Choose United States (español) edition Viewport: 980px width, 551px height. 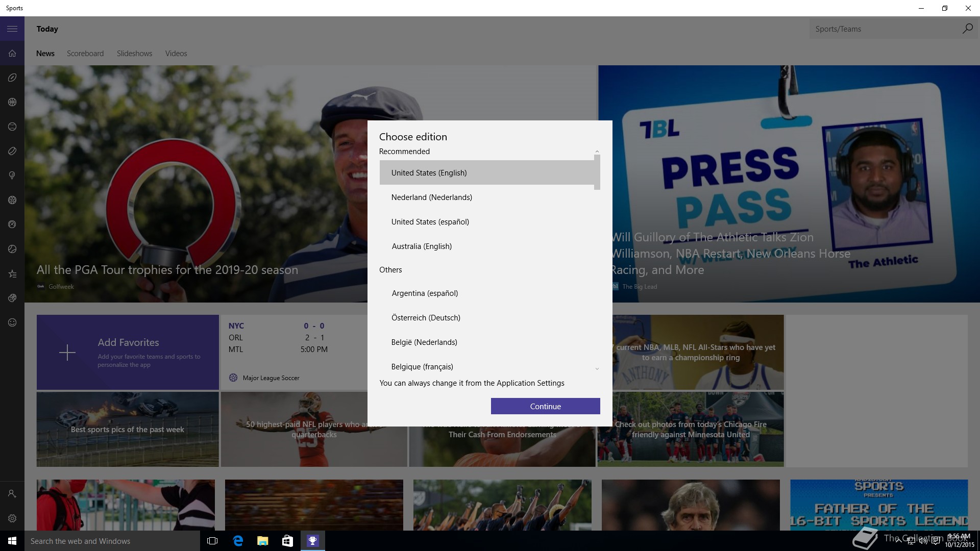pyautogui.click(x=487, y=222)
